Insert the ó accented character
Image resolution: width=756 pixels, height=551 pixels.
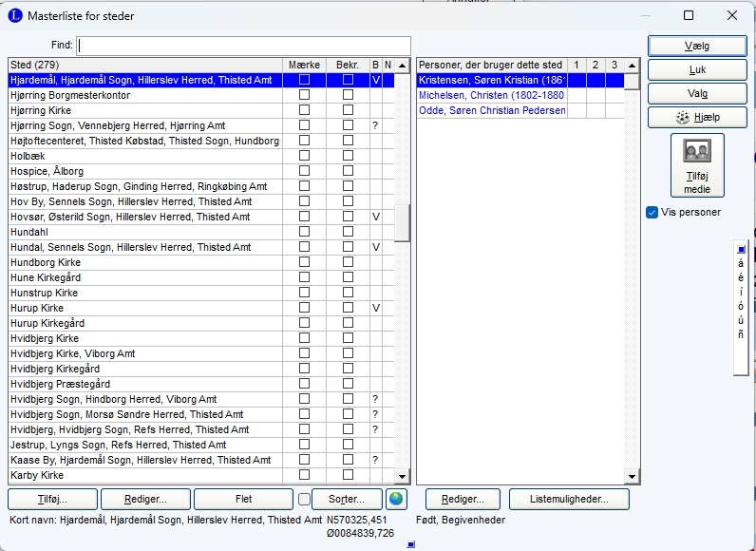[741, 306]
